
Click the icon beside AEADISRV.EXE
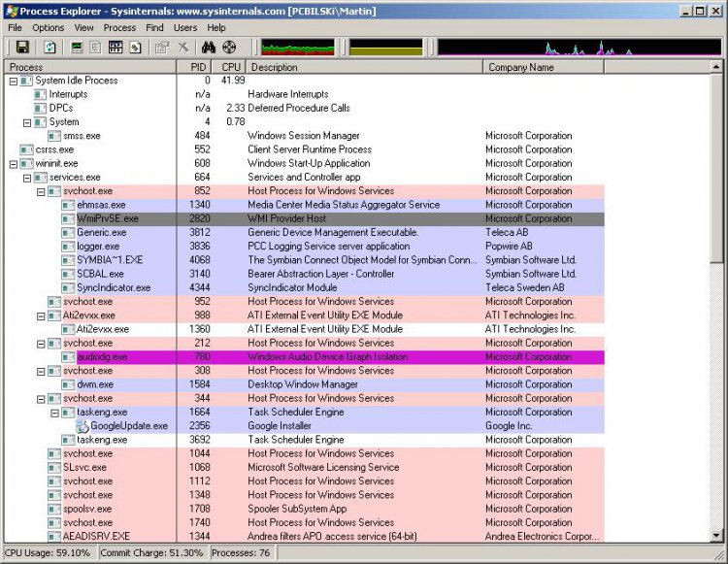(x=54, y=536)
